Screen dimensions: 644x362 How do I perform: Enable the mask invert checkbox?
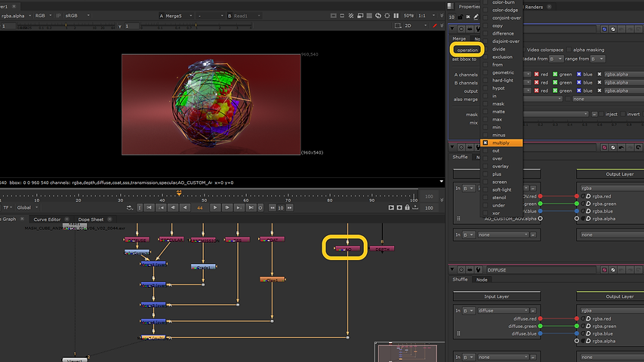pos(623,114)
